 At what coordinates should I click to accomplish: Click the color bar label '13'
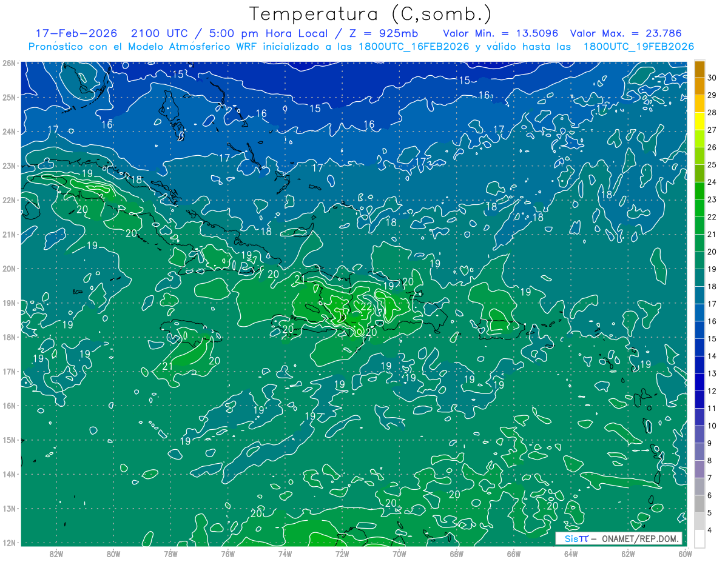coord(712,373)
